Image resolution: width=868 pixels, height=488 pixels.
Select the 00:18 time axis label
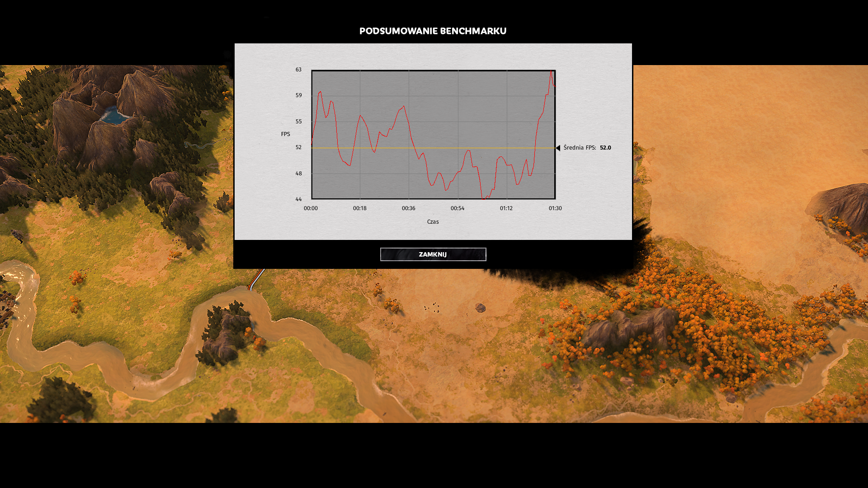(x=359, y=208)
